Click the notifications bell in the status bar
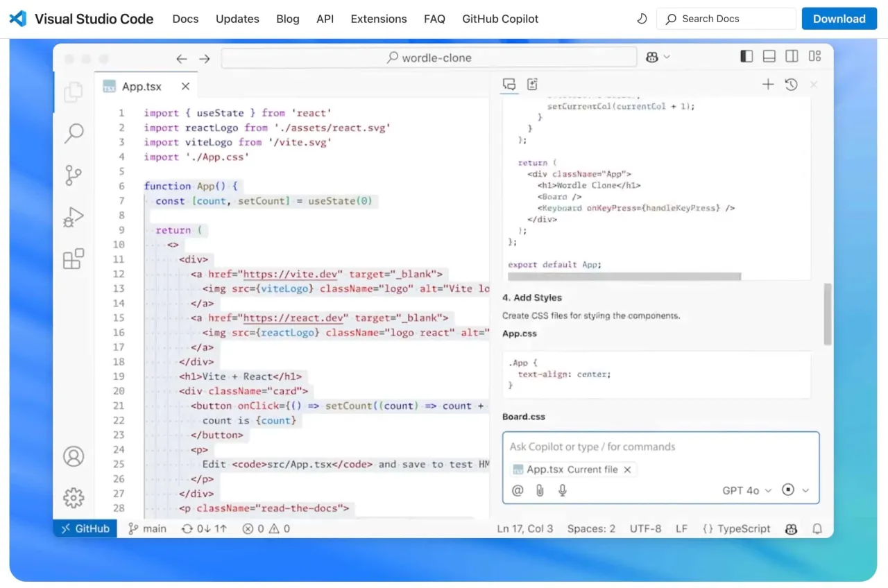The width and height of the screenshot is (888, 588). coord(817,528)
